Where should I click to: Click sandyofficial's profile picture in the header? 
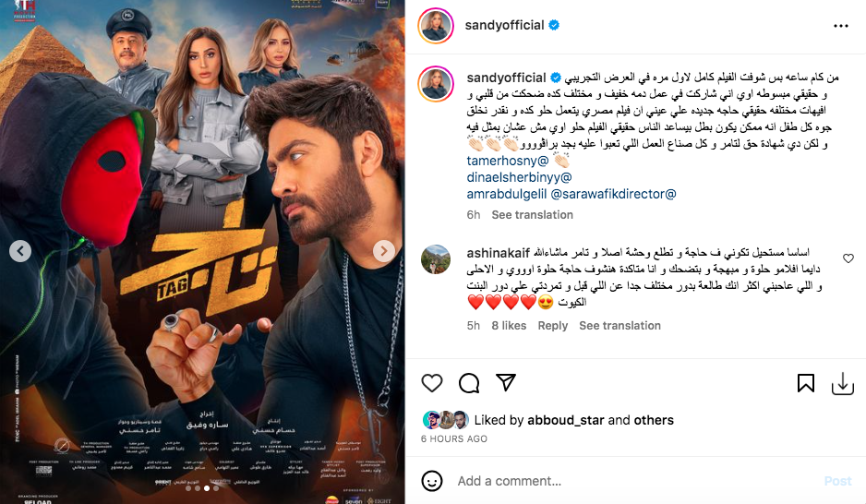436,26
